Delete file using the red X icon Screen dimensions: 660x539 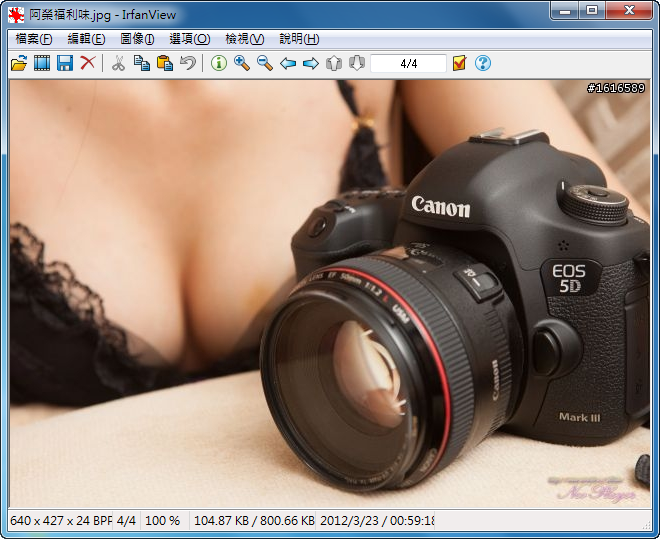coord(88,63)
